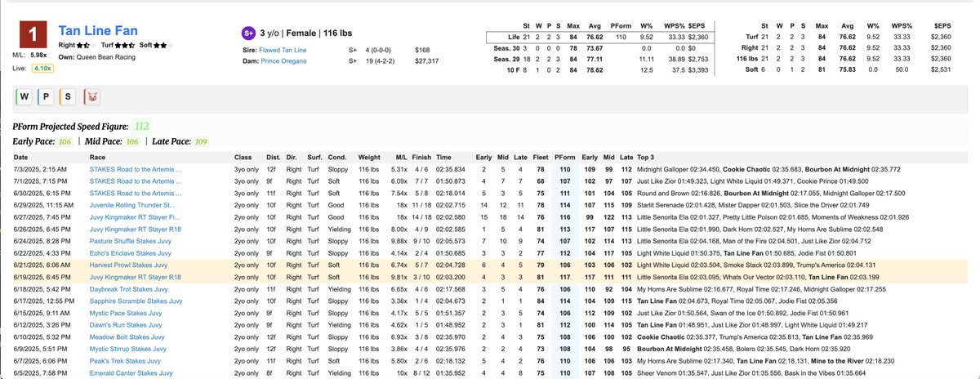Click the purple S+ grade badge
Viewport: 980px width, 379px height.
[x=249, y=33]
